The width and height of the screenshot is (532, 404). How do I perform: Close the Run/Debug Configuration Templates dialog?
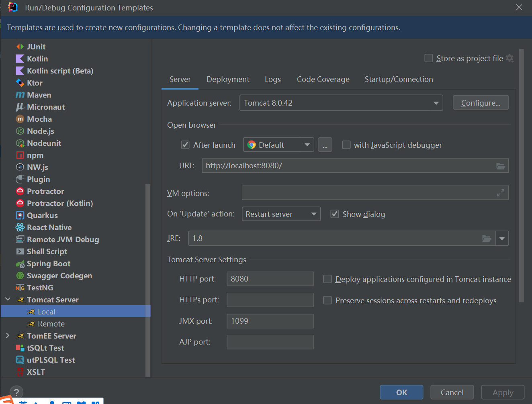519,8
